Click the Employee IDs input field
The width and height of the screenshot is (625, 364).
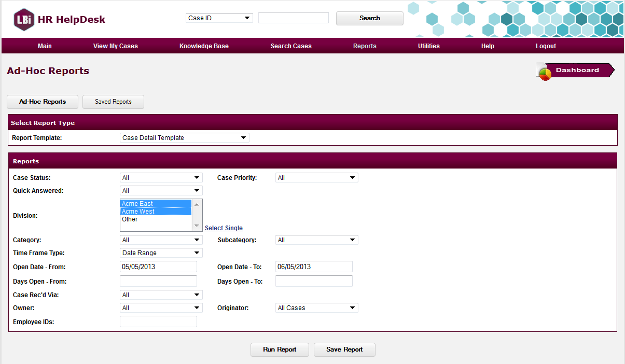[158, 321]
